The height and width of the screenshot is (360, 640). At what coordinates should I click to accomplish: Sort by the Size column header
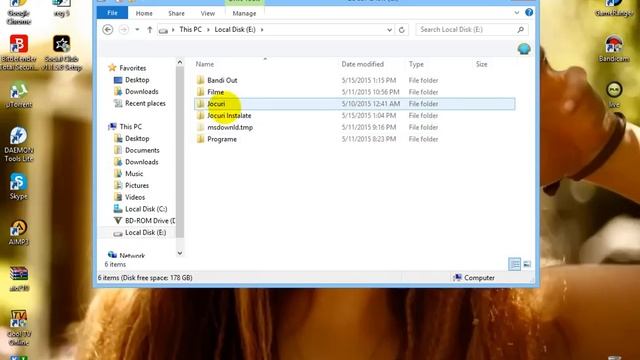[482, 64]
